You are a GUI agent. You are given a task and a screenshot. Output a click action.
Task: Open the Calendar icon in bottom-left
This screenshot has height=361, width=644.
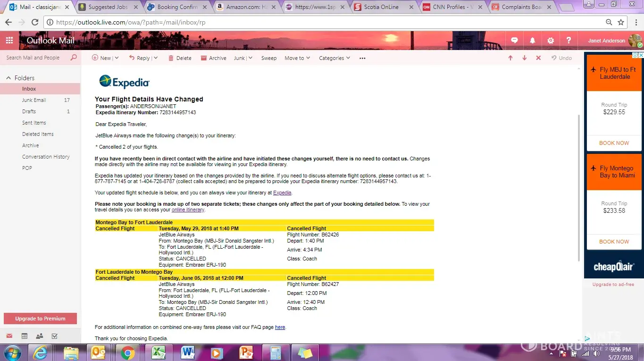(25, 336)
